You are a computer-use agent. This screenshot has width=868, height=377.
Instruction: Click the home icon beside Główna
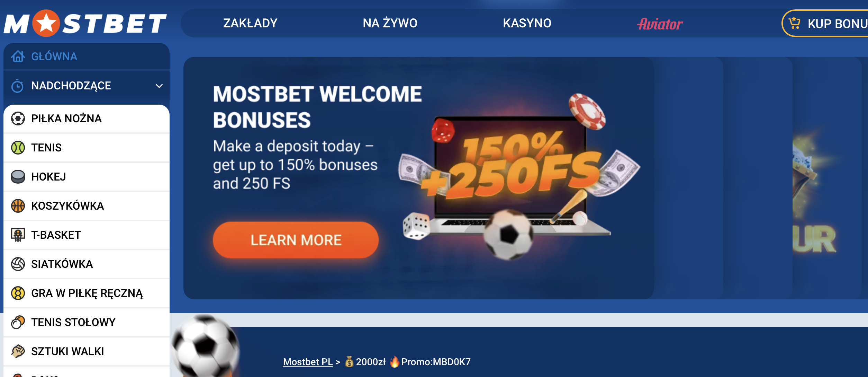tap(18, 56)
